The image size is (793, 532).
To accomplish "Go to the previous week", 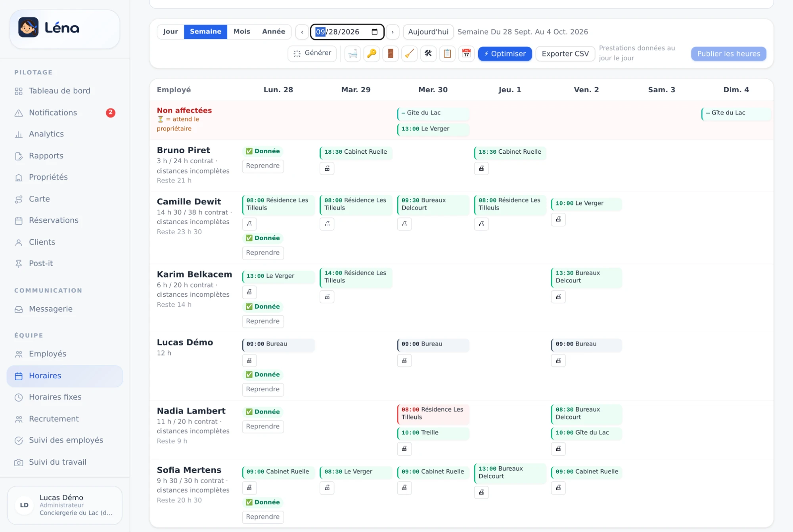I will (302, 32).
